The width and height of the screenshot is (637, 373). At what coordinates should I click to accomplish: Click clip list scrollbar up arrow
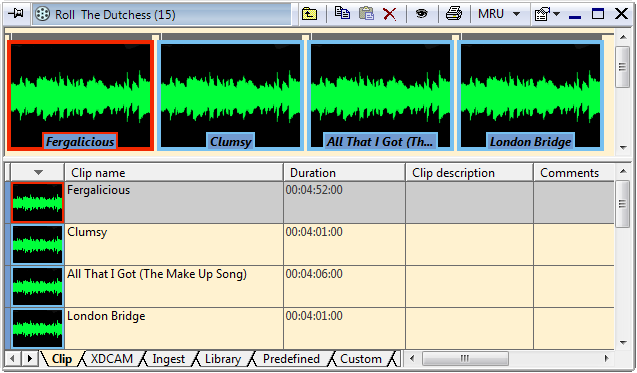tap(623, 171)
